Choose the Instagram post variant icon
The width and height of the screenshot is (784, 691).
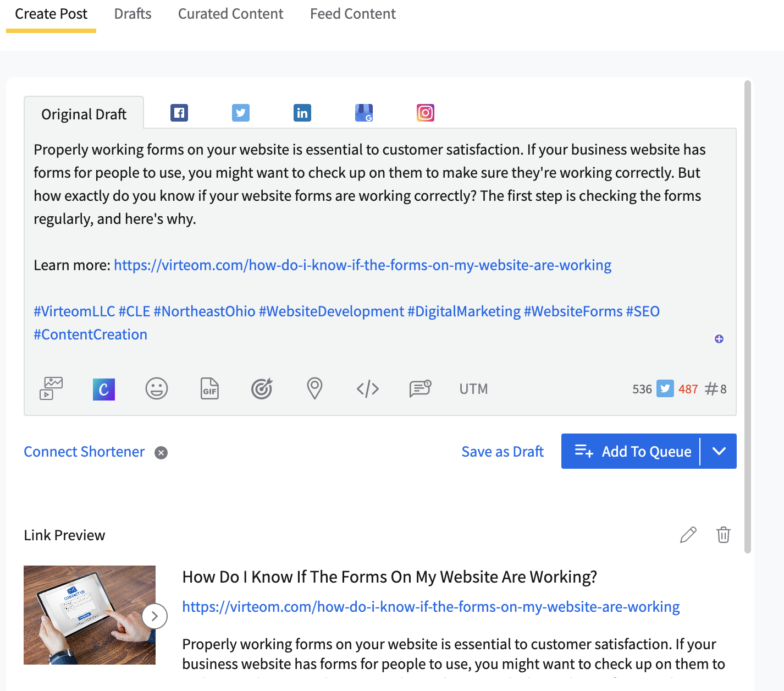pos(426,113)
